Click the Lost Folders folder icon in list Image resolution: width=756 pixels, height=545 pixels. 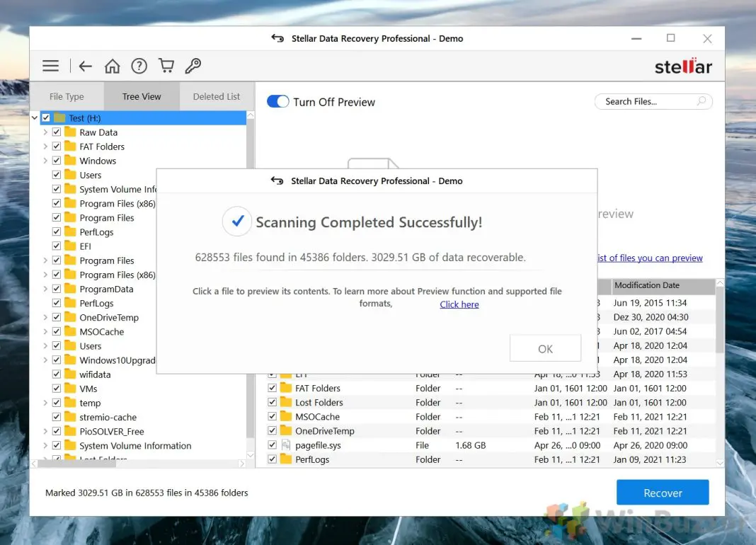coord(286,402)
